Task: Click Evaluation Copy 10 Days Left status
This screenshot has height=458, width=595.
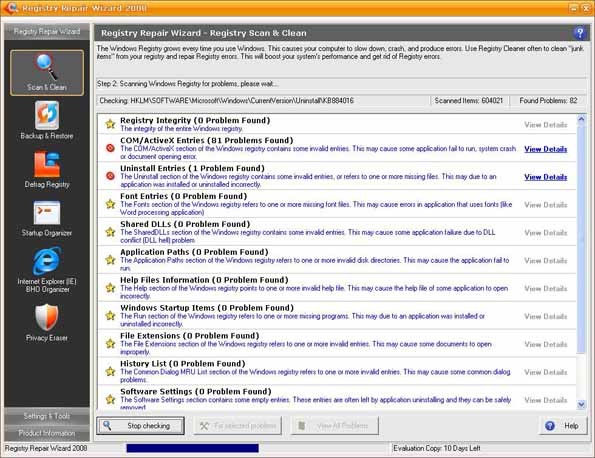Action: click(x=437, y=448)
